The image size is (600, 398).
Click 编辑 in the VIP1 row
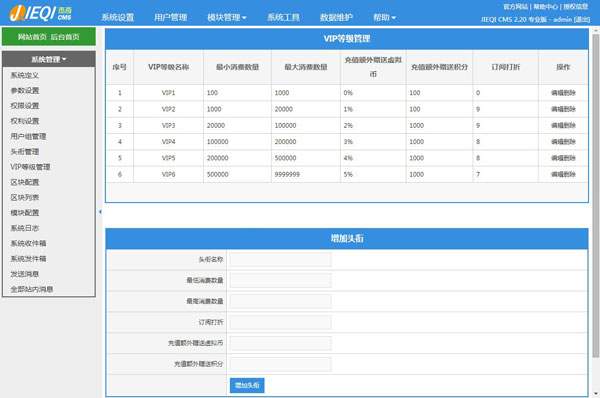[x=557, y=93]
